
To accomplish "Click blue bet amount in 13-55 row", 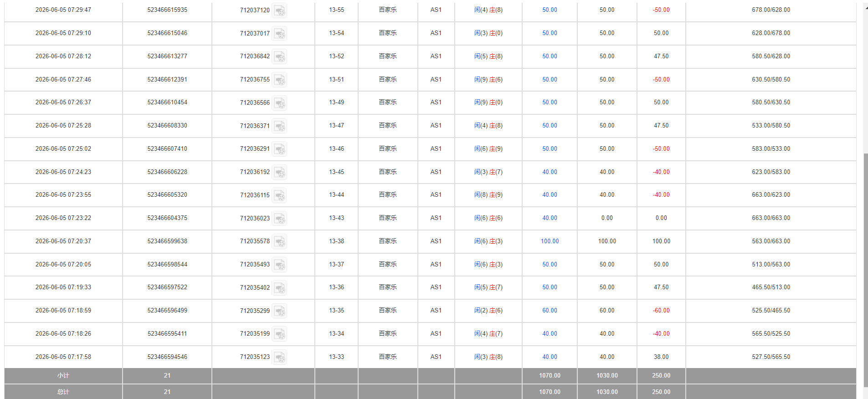I will [x=550, y=10].
